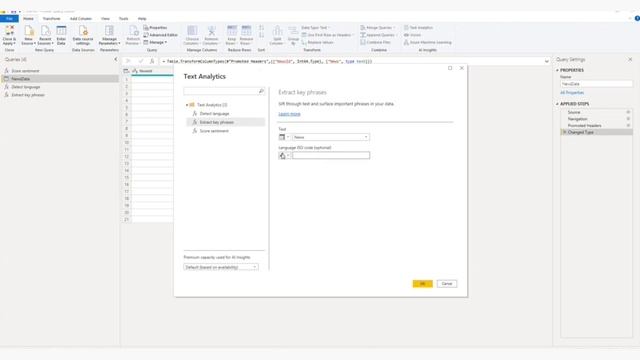Open Recent Sources in the ribbon

point(45,35)
